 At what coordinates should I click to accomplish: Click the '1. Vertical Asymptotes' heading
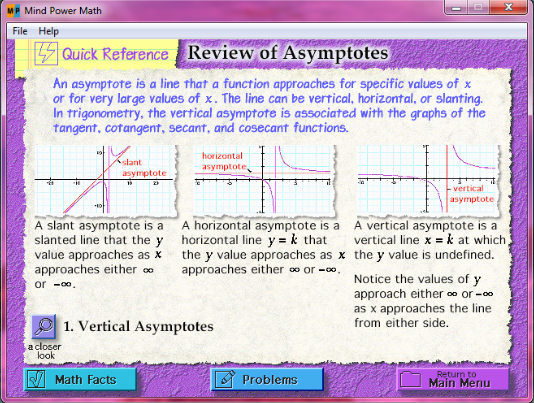tap(139, 326)
